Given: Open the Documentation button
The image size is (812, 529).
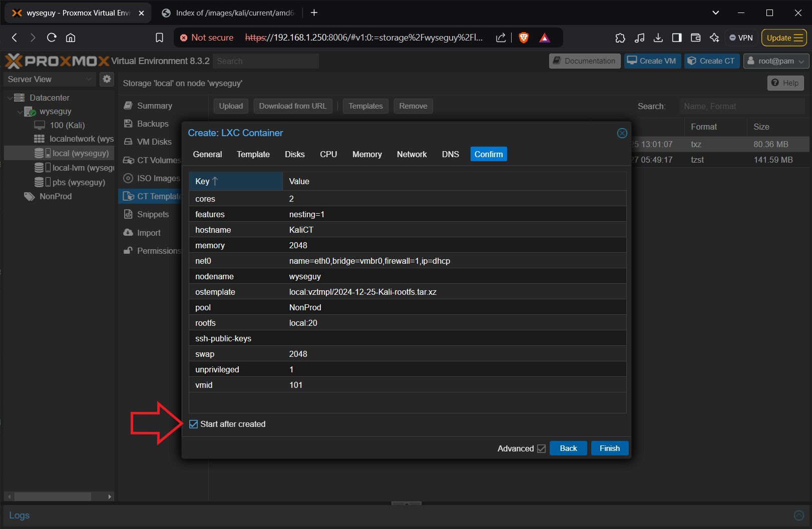Looking at the screenshot, I should pos(585,61).
